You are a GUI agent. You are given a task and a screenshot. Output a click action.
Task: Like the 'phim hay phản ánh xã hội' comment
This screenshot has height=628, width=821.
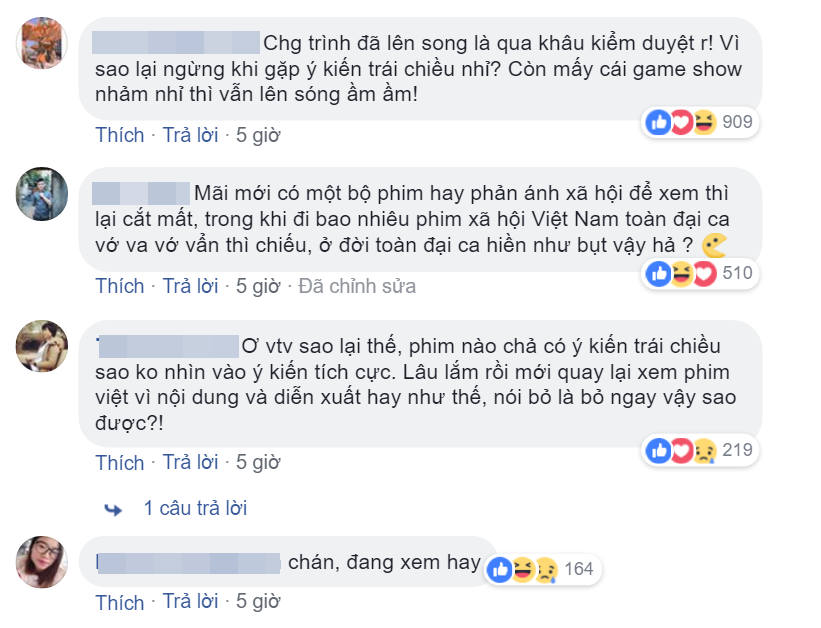120,286
